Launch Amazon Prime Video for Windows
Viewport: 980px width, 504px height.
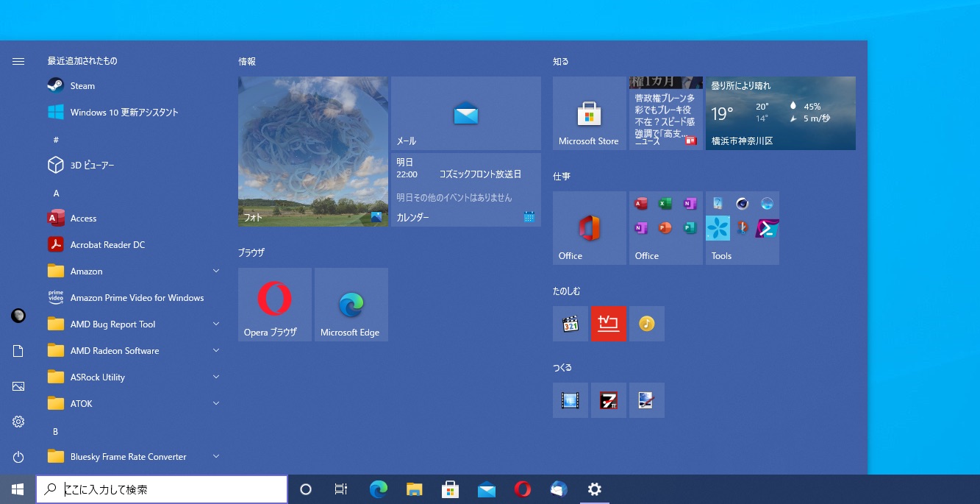pos(132,297)
